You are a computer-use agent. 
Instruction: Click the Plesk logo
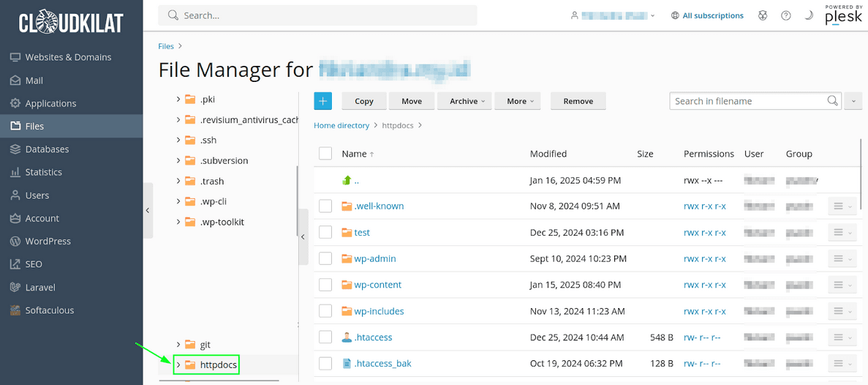[844, 15]
